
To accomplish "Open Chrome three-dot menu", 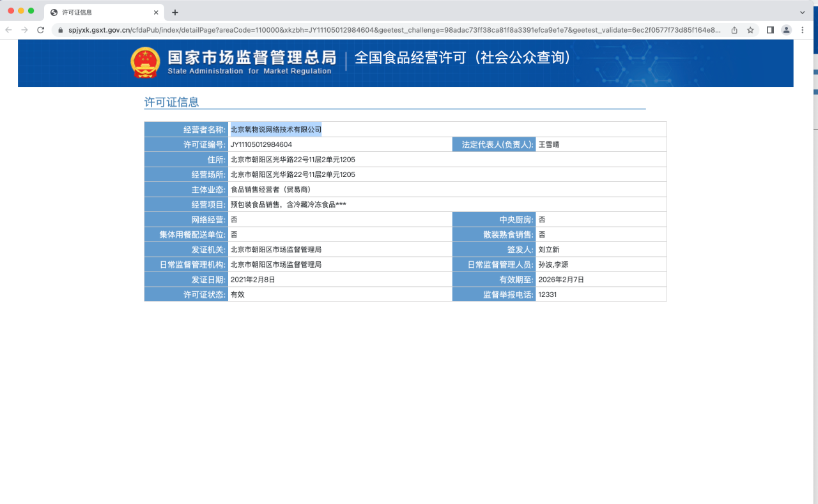I will tap(803, 30).
